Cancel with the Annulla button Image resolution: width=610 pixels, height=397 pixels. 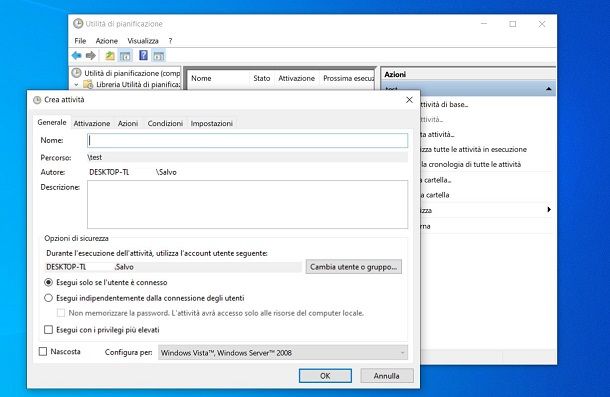387,376
